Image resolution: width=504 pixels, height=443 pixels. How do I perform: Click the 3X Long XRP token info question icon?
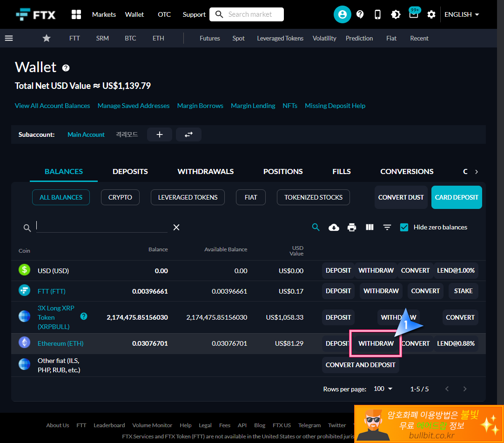tap(84, 316)
